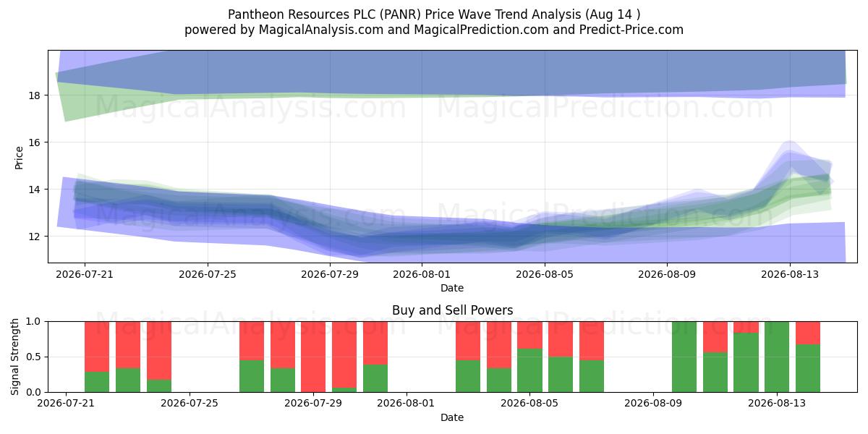868x434 pixels.
Task: Click the tall red bar above 2026-07-29
Action: (x=313, y=357)
